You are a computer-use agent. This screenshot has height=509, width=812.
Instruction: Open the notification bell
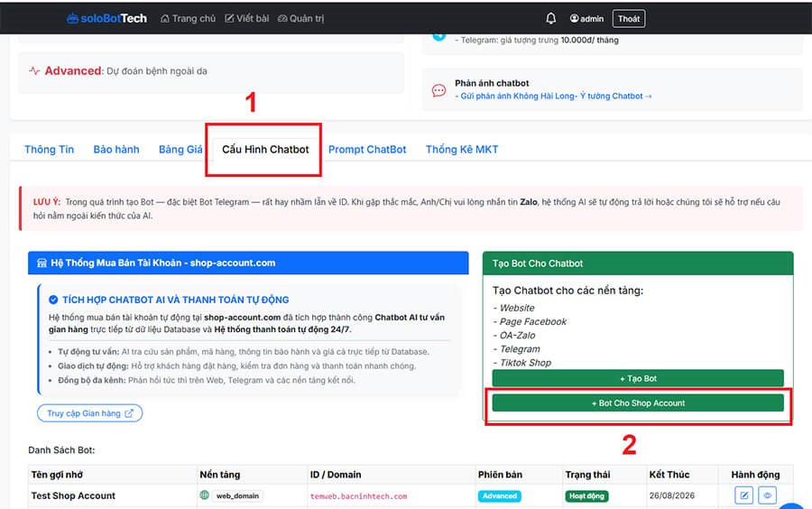click(551, 19)
